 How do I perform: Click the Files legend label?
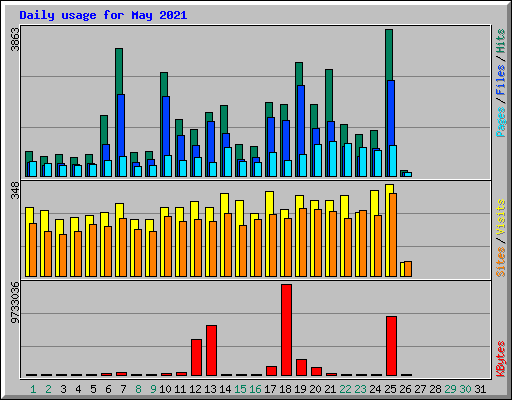coord(500,80)
